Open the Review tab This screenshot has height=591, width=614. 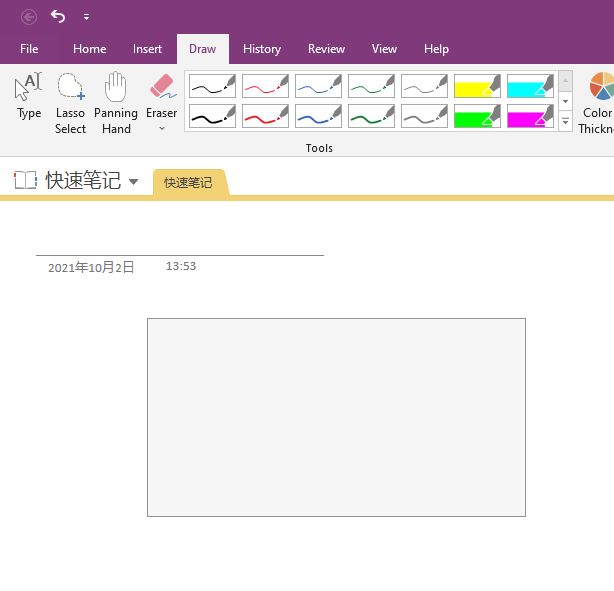(326, 49)
